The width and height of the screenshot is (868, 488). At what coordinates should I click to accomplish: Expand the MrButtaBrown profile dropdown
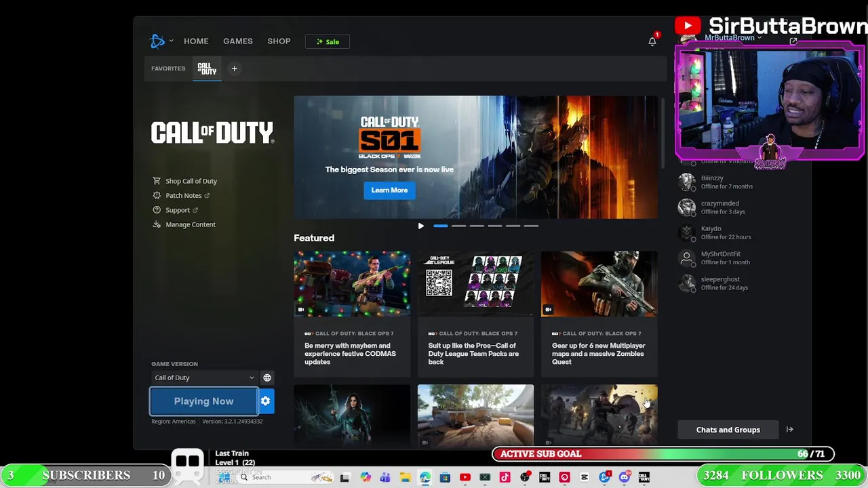coord(759,38)
